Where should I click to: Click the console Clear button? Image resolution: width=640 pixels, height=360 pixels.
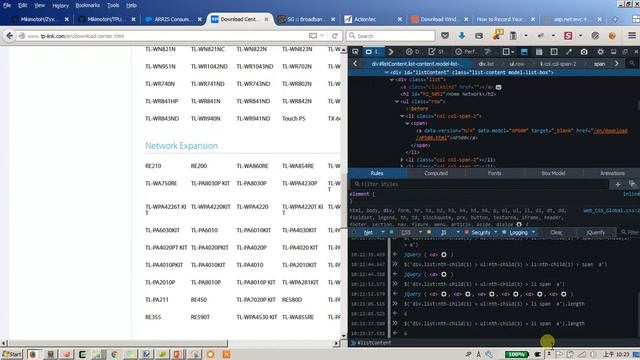tap(556, 232)
